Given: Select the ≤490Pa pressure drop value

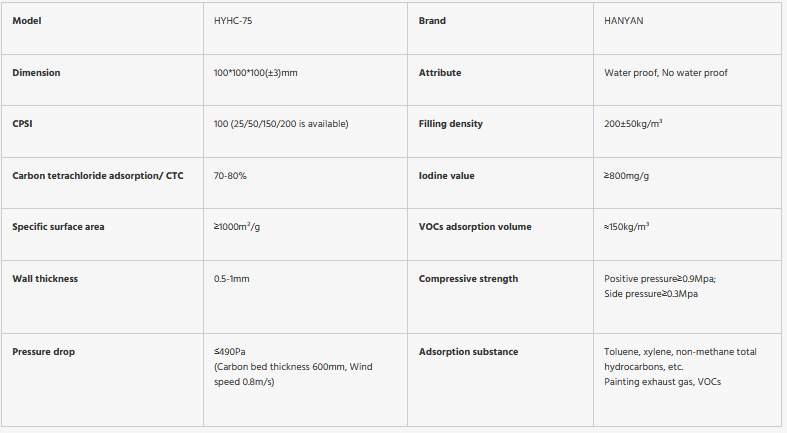Looking at the screenshot, I should 230,352.
